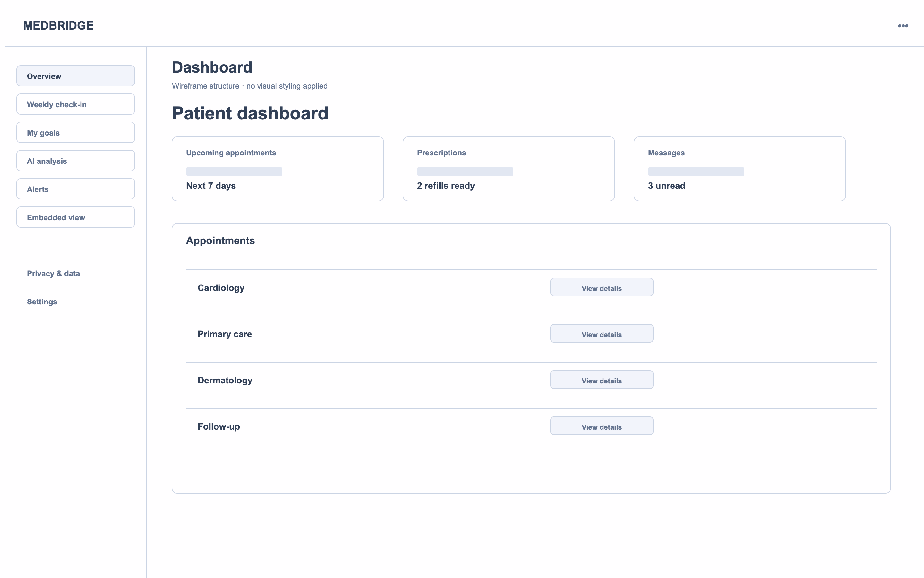Open Weekly check-in in sidebar

pyautogui.click(x=76, y=104)
